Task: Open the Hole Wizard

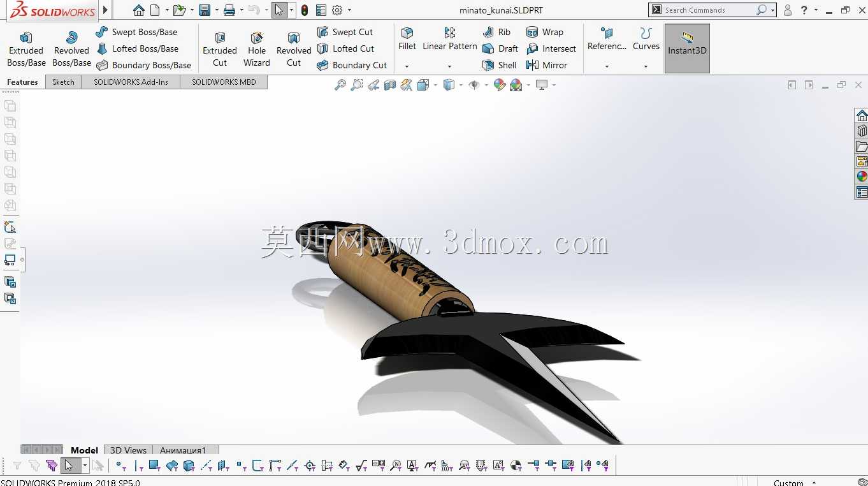Action: [257, 49]
